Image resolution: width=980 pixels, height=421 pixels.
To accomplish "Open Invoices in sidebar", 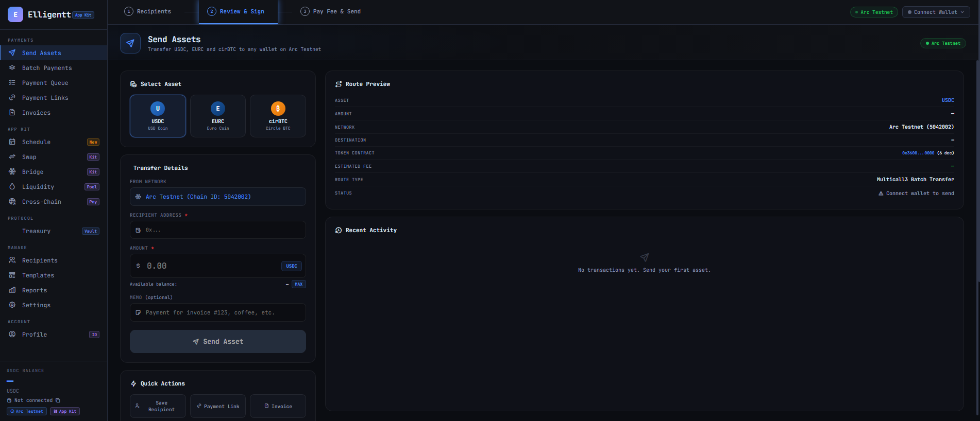I will click(x=54, y=113).
